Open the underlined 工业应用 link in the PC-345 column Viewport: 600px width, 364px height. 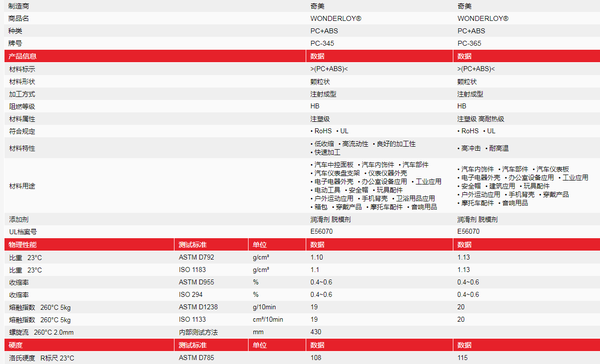coord(428,181)
